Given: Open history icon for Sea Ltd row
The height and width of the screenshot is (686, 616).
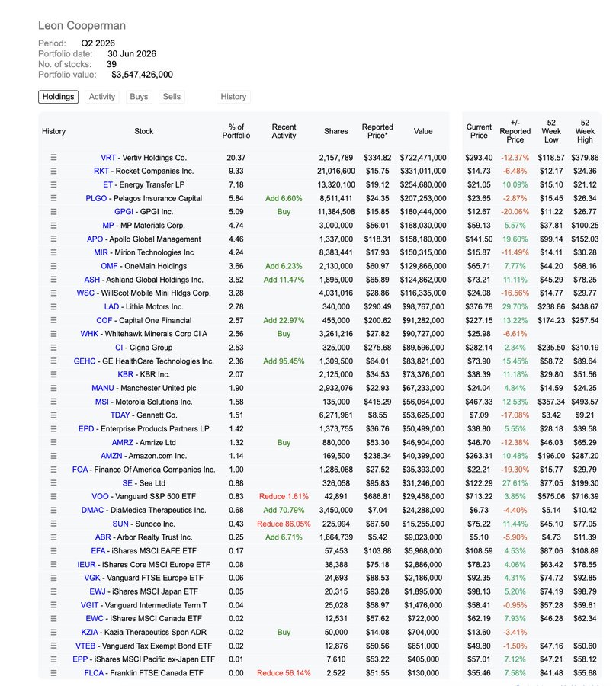Looking at the screenshot, I should click(53, 483).
